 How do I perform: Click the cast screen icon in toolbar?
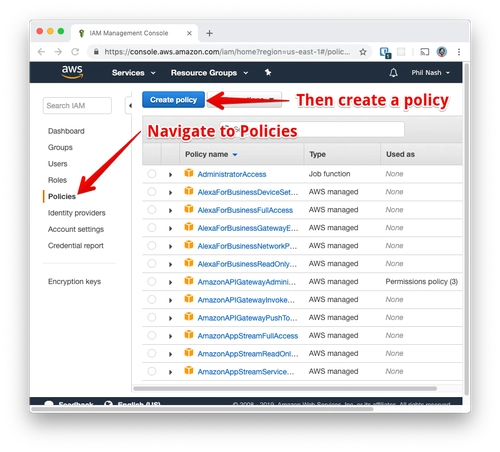(x=424, y=52)
